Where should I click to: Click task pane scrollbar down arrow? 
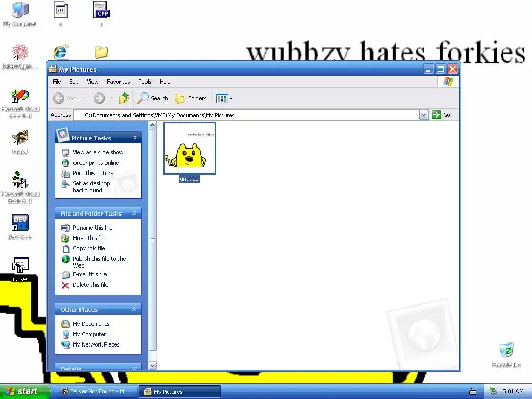(153, 365)
